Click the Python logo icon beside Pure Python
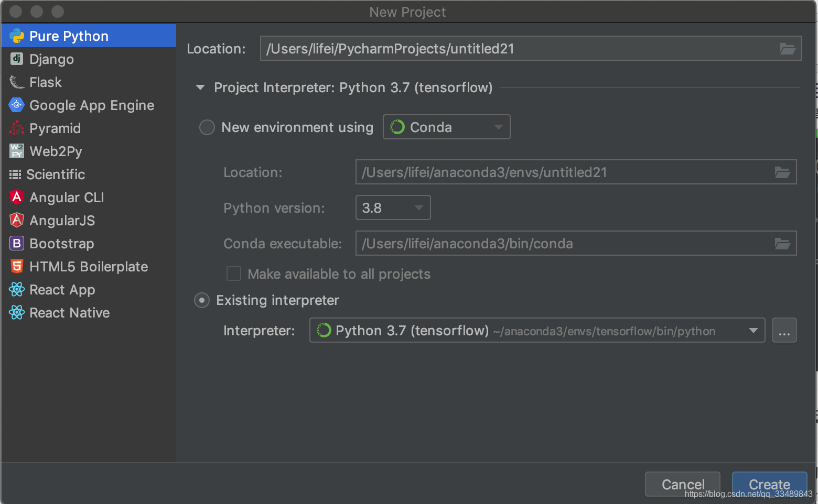Screen dimensions: 818x504 (17, 36)
